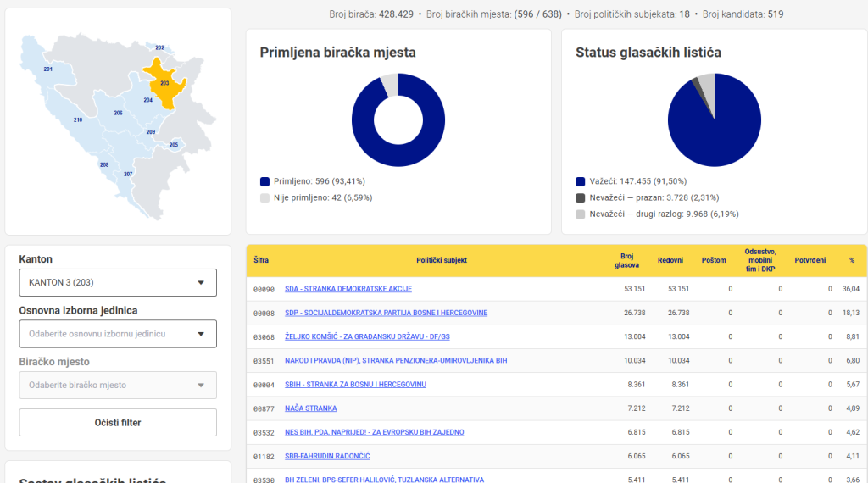This screenshot has width=868, height=483.
Task: Select canton 207 on the map
Action: click(128, 175)
